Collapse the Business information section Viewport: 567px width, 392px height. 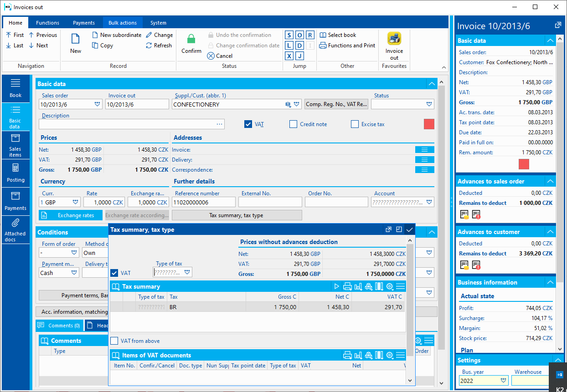(551, 282)
